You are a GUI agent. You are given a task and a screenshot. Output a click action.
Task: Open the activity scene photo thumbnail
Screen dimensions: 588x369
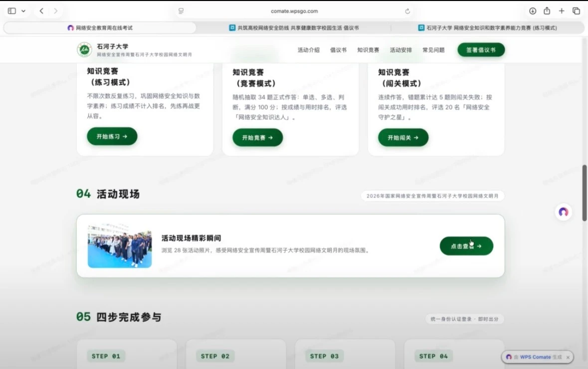120,246
